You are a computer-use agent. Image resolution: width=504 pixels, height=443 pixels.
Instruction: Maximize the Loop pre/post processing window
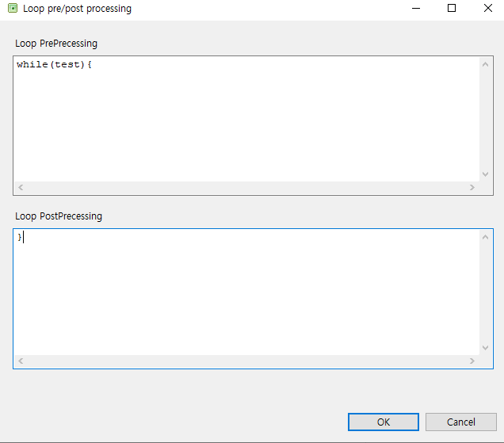pos(452,9)
